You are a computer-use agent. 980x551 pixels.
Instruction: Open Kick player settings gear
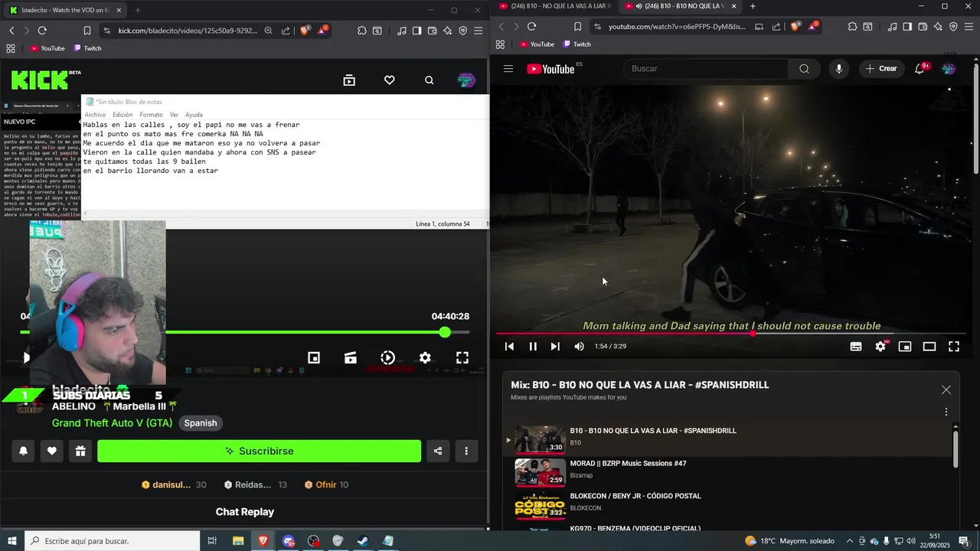425,357
